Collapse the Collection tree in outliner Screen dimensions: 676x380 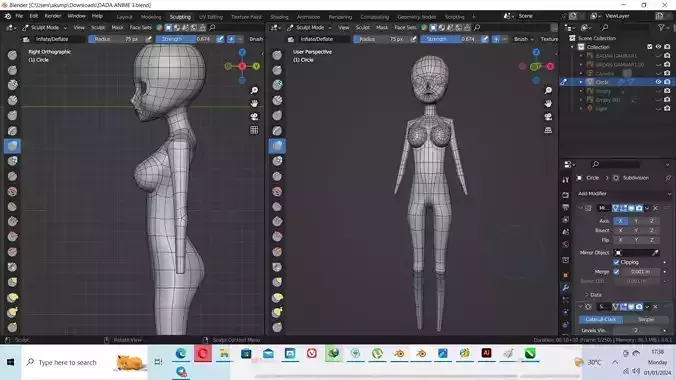(x=573, y=47)
